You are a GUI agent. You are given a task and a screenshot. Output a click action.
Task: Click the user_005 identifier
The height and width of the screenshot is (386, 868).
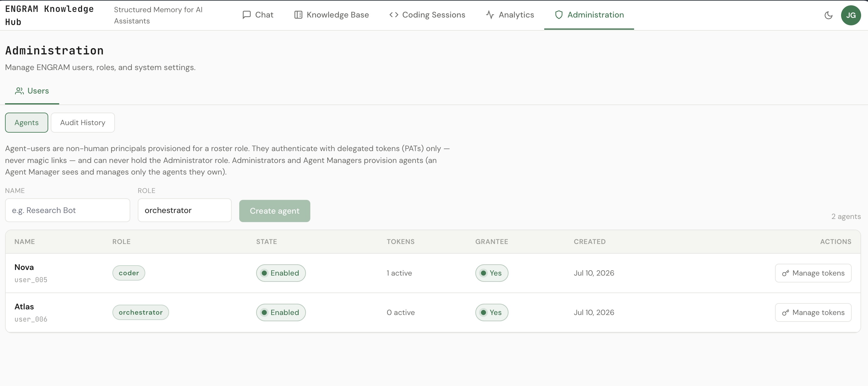31,280
